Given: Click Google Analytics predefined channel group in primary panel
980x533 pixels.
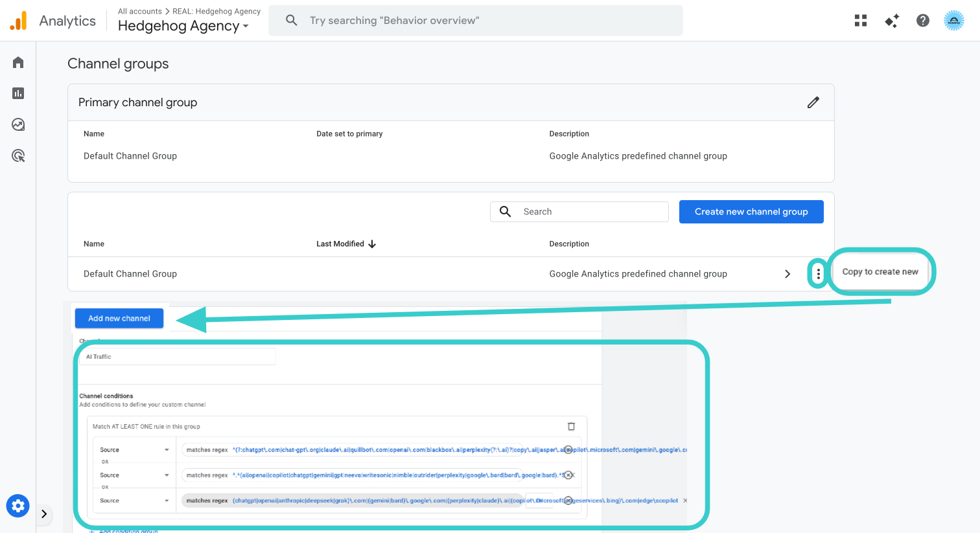Looking at the screenshot, I should coord(638,156).
